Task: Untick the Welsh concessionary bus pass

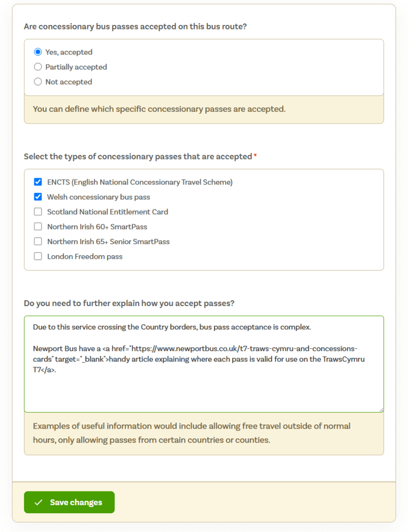Action: pyautogui.click(x=38, y=197)
